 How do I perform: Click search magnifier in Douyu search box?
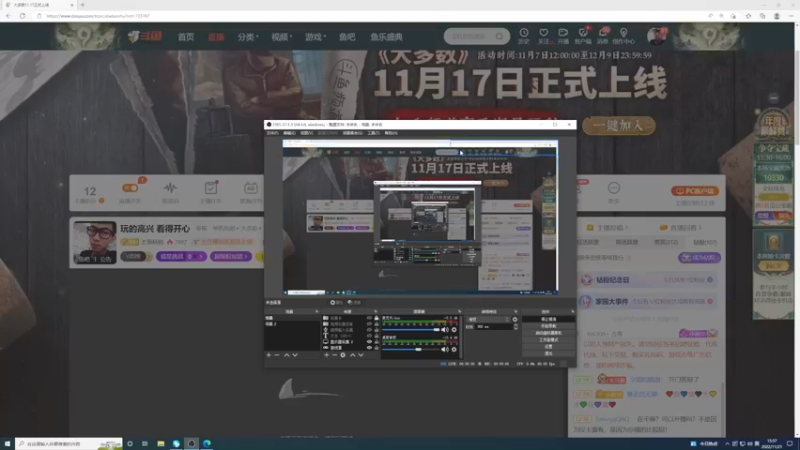499,36
